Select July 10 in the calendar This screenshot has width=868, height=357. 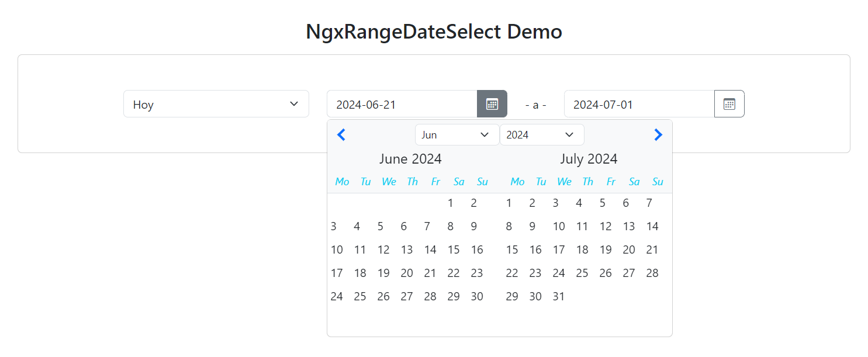pyautogui.click(x=559, y=227)
